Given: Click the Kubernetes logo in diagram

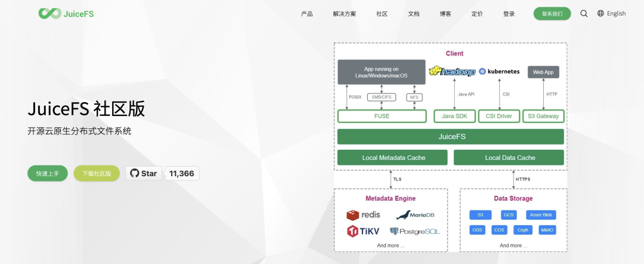Looking at the screenshot, I should [x=499, y=72].
